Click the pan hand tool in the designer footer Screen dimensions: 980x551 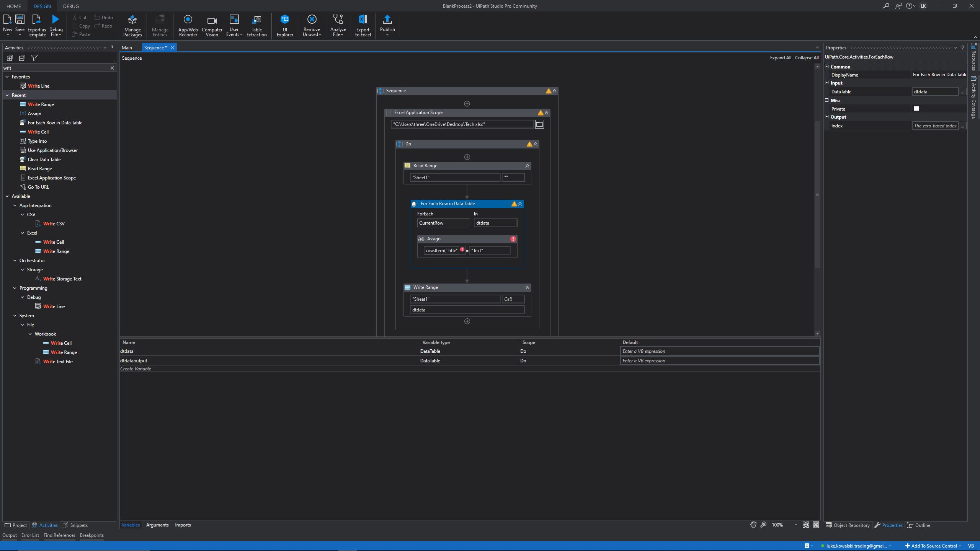(753, 525)
